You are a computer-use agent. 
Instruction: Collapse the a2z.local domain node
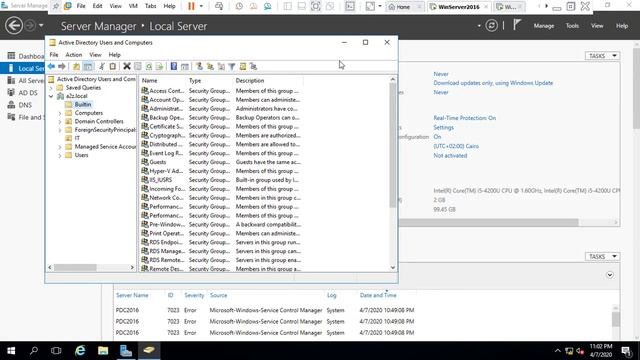51,96
